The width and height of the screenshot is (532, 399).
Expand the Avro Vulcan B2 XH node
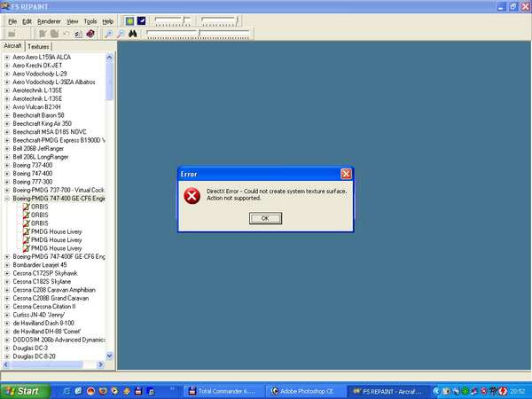click(7, 107)
